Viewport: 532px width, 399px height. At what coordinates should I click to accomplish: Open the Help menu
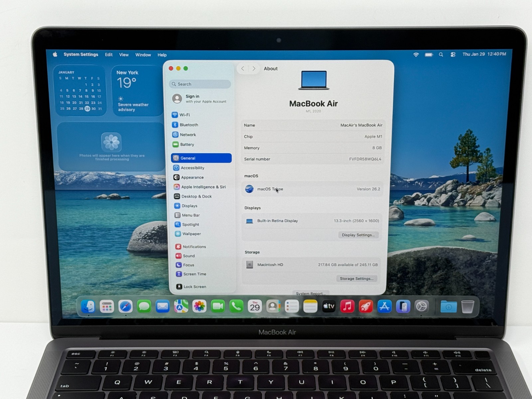click(x=162, y=55)
